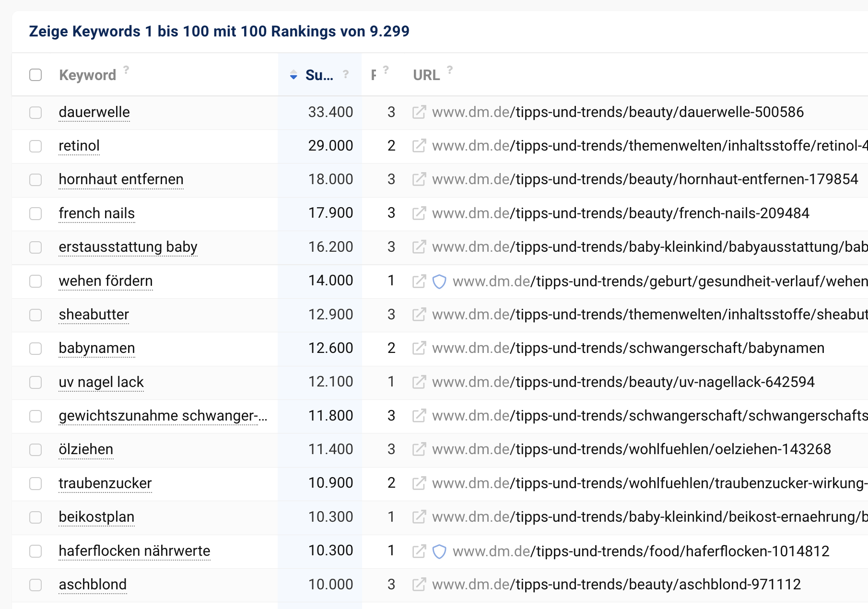Image resolution: width=868 pixels, height=609 pixels.
Task: Select checkbox for haferflocken nährwerte
Action: [x=35, y=551]
